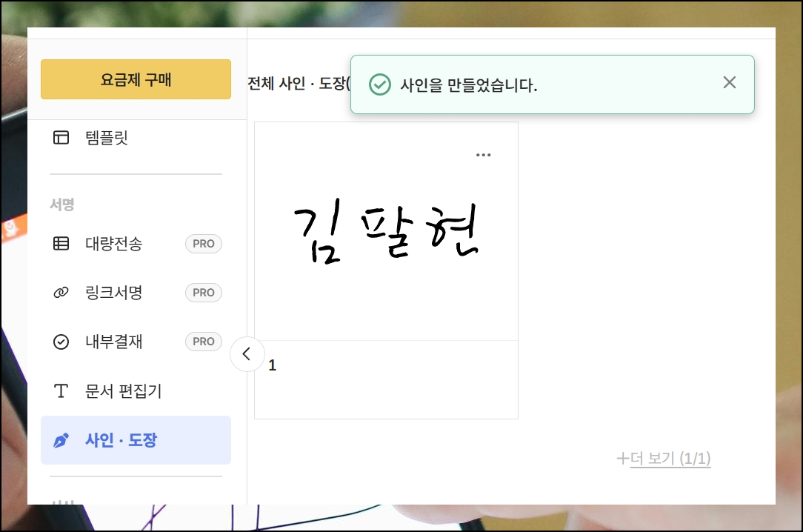Open 문서 편집기 in the sidebar

(x=136, y=390)
